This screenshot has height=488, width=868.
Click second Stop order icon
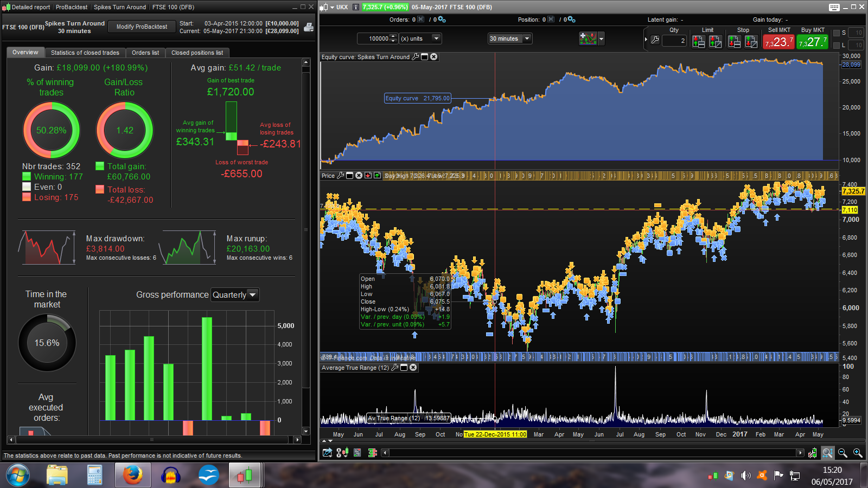coord(751,41)
